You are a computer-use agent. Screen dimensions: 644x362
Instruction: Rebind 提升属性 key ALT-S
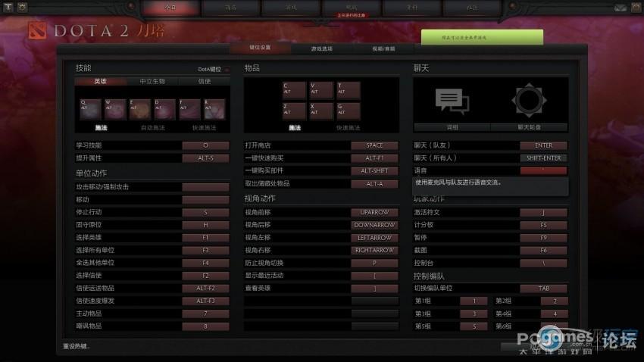pyautogui.click(x=206, y=158)
